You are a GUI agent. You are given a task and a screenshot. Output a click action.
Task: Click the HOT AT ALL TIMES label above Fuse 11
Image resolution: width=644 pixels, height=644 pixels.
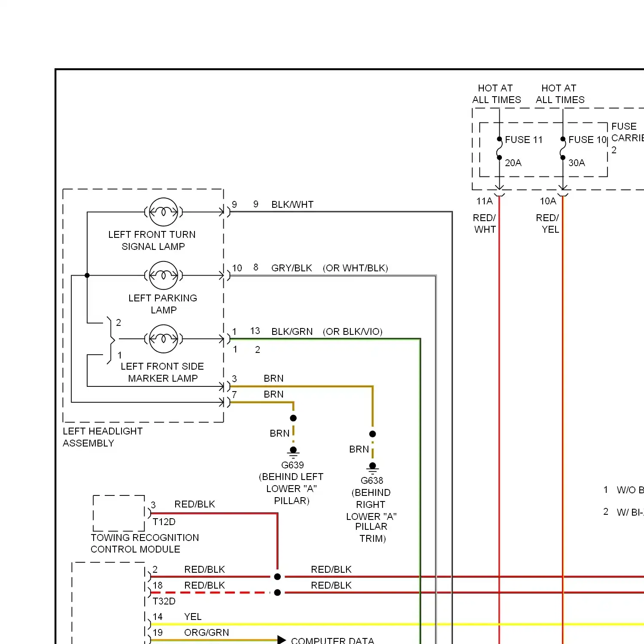coord(496,94)
